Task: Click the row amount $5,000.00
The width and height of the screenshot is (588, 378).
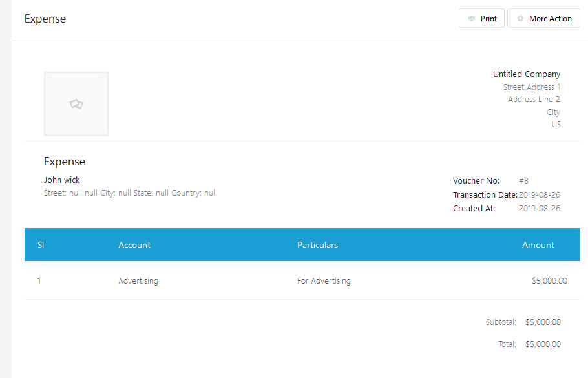Action: tap(549, 281)
